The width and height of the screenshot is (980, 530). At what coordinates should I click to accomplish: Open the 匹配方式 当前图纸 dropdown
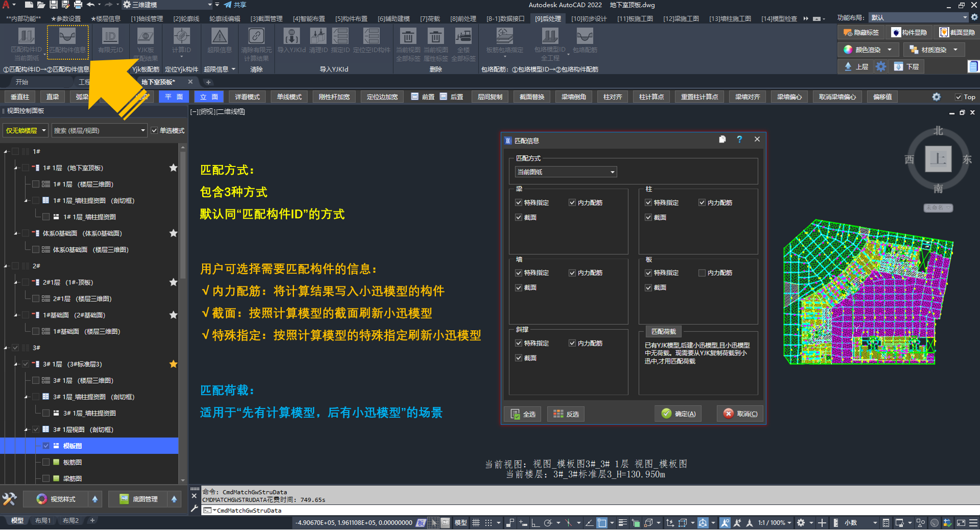(x=566, y=172)
